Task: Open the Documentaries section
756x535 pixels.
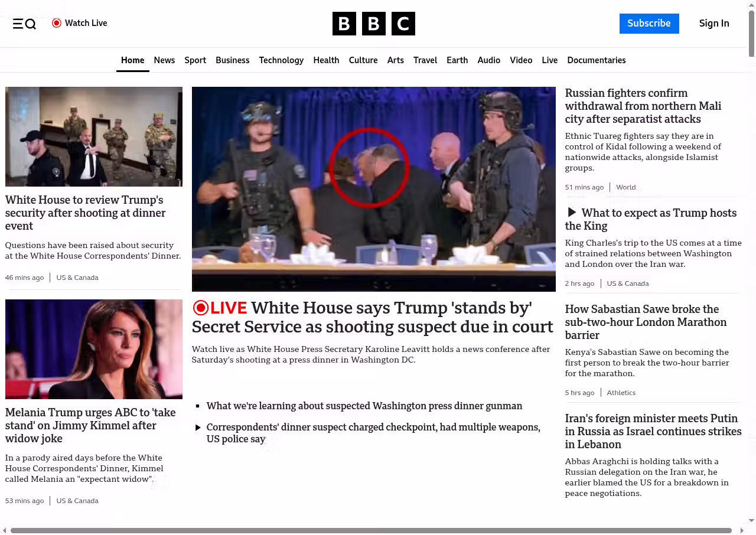Action: tap(596, 60)
